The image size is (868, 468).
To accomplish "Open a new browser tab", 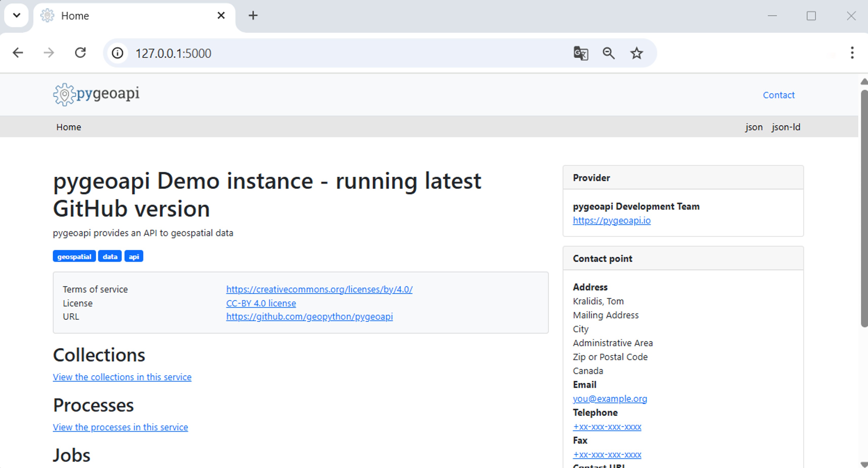I will 253,15.
